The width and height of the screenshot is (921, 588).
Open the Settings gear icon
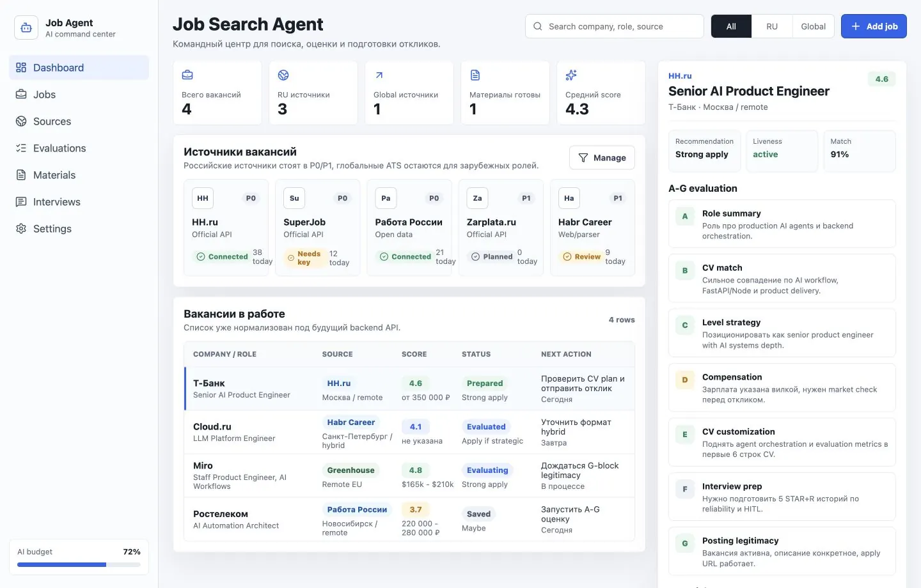[x=21, y=229]
